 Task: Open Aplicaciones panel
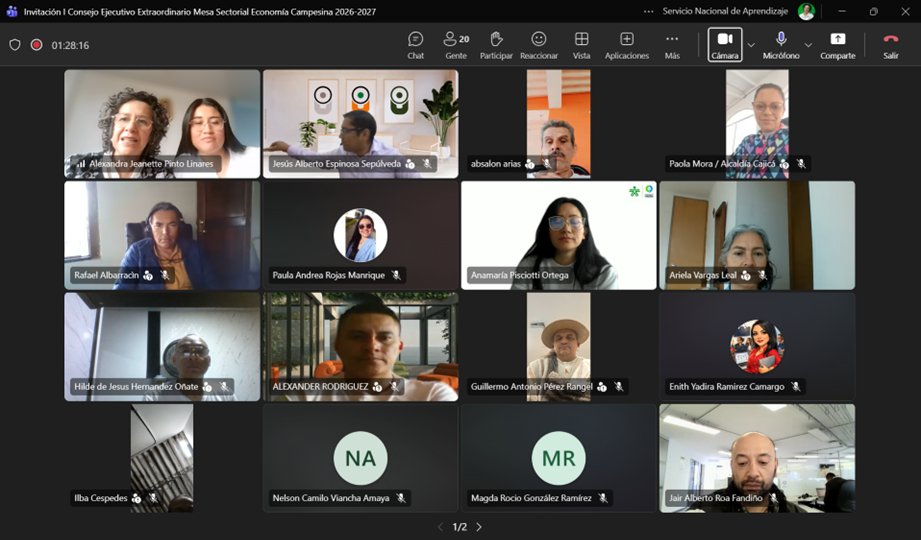coord(627,45)
